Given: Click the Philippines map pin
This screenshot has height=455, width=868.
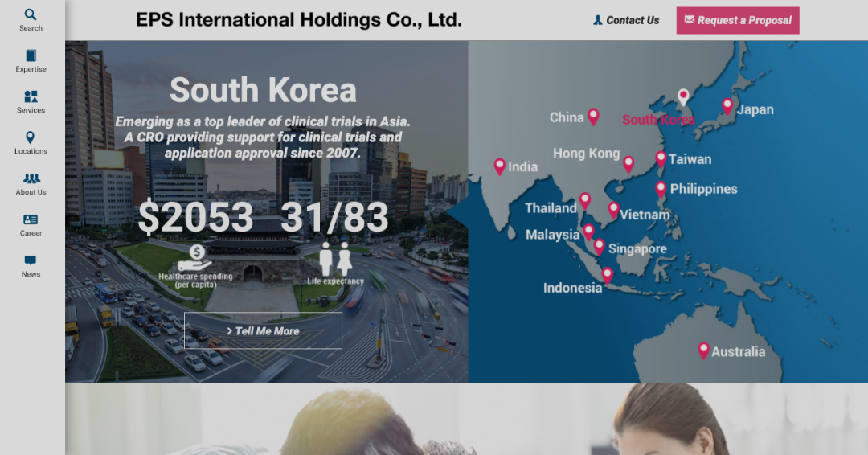Looking at the screenshot, I should (661, 189).
